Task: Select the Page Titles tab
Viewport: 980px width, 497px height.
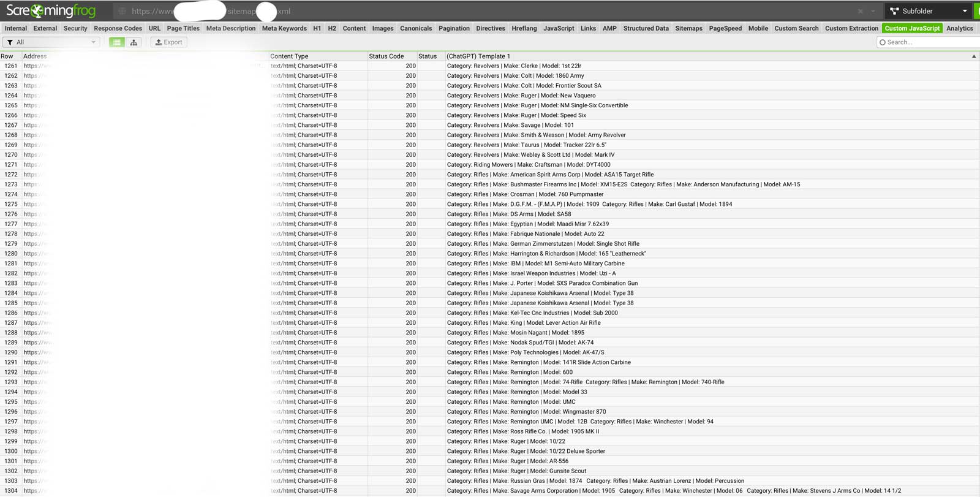Action: tap(183, 28)
